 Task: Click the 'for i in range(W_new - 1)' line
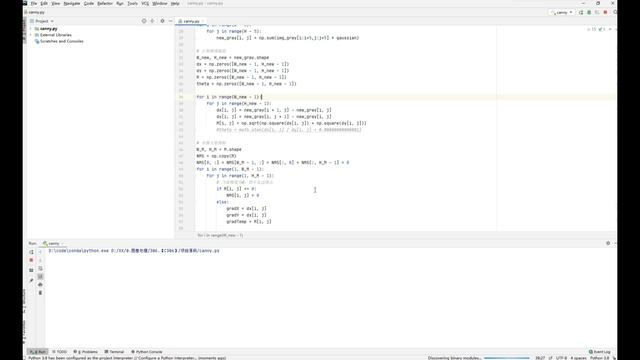[229, 97]
